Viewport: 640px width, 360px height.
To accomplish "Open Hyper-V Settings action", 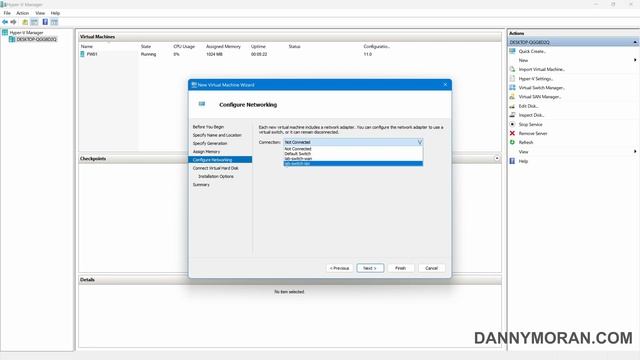I will point(536,79).
